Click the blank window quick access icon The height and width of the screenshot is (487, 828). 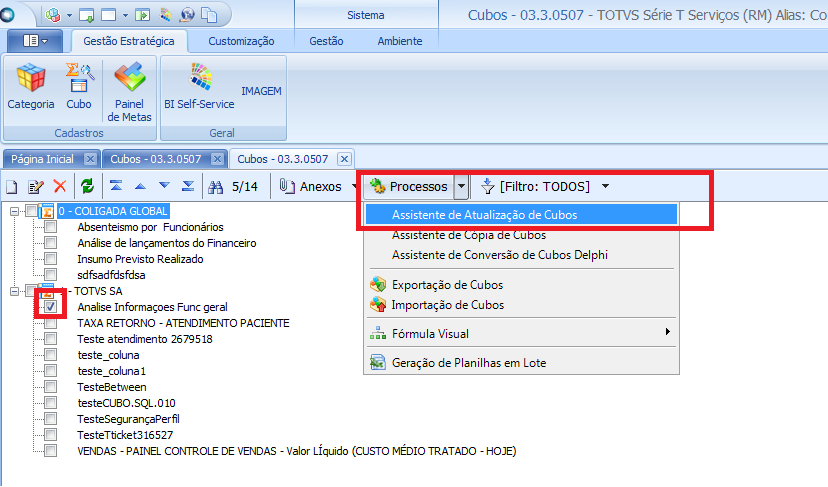click(x=108, y=15)
